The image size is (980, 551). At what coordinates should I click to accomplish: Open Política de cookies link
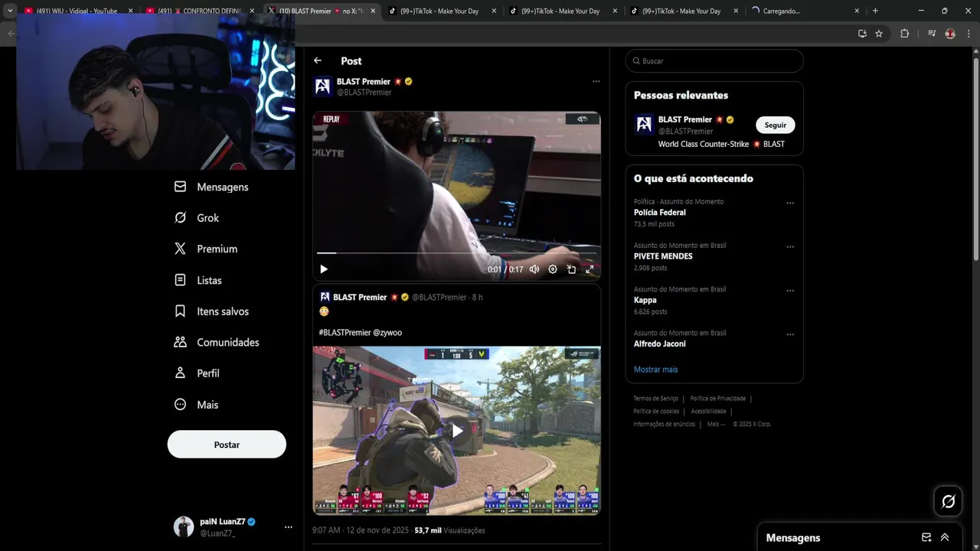pos(656,412)
